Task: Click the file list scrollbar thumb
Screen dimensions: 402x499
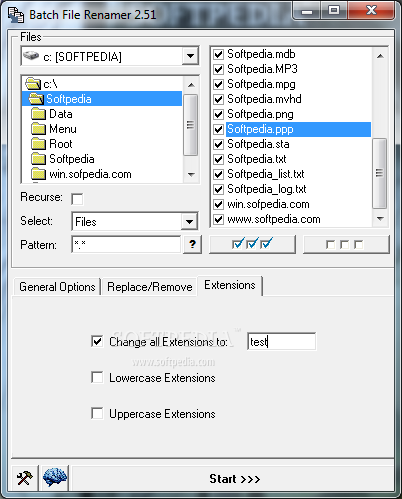Action: pos(380,173)
